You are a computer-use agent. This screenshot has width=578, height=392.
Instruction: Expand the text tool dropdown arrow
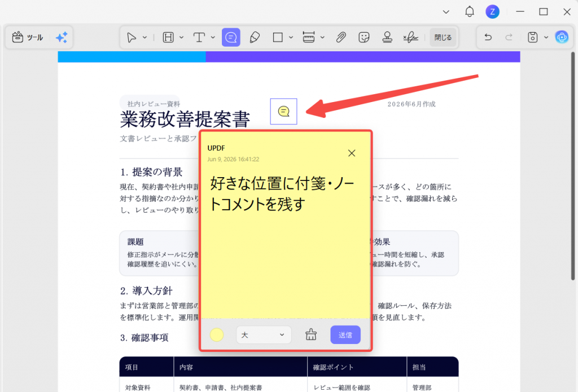point(213,38)
